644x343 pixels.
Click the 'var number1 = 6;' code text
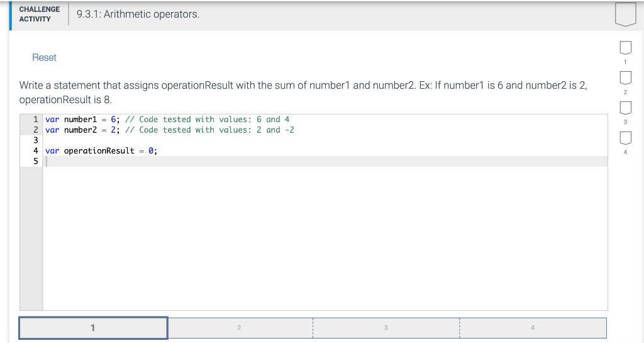pyautogui.click(x=82, y=120)
